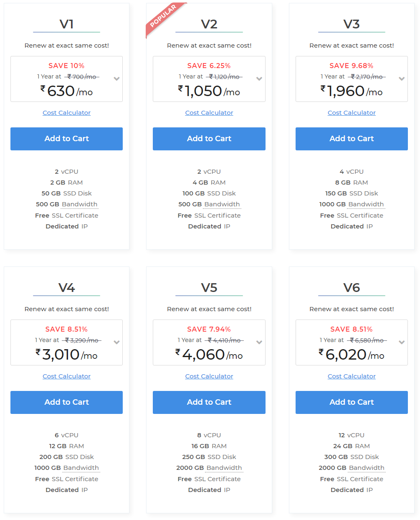Open the V4 pricing term chevron

[117, 342]
